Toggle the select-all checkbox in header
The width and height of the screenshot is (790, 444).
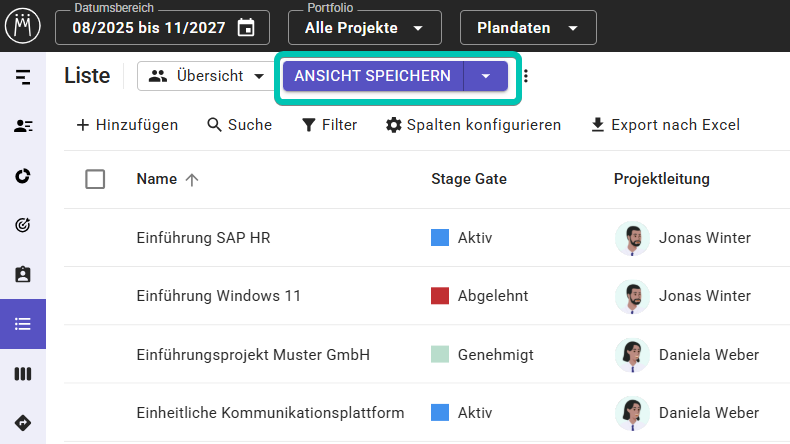coord(95,179)
